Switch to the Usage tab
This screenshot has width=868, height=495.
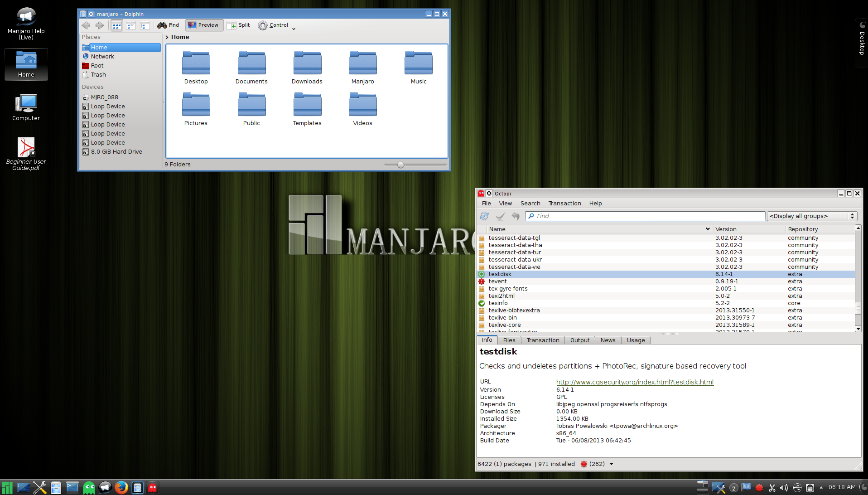click(x=636, y=340)
